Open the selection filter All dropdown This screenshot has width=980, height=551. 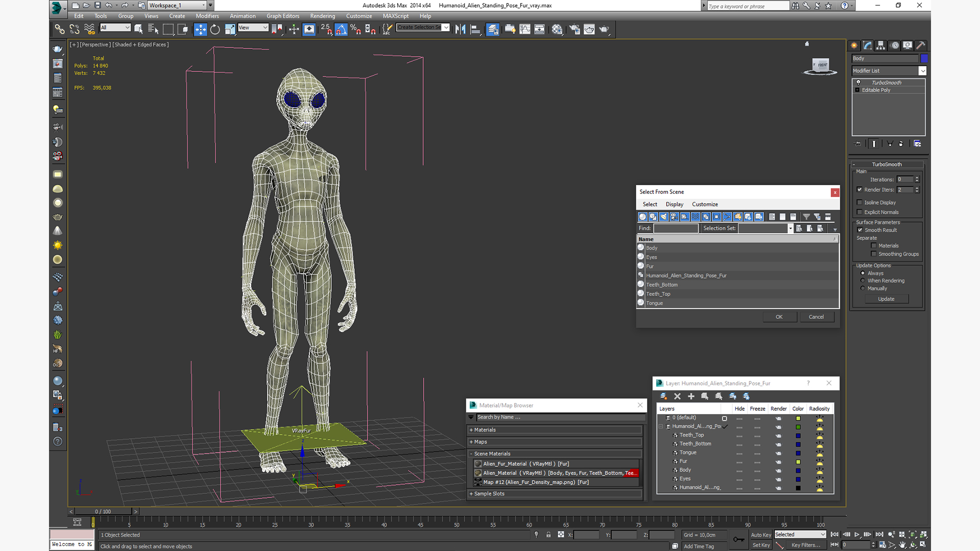coord(115,28)
